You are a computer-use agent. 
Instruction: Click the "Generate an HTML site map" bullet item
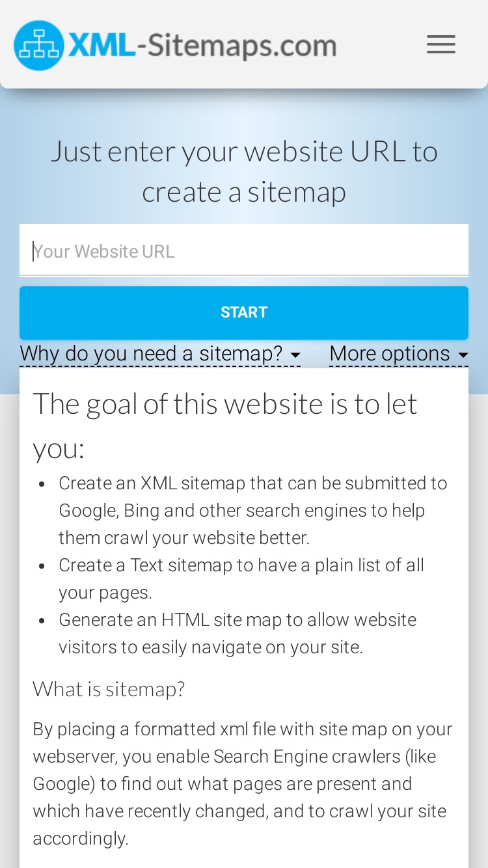(237, 634)
